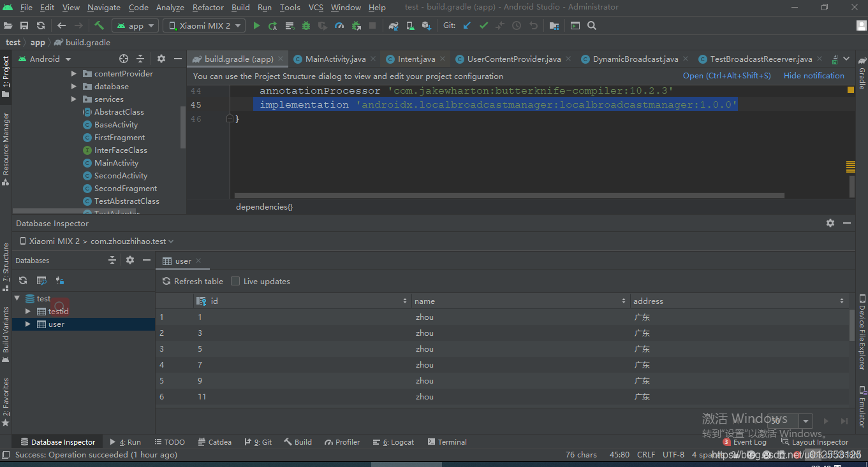This screenshot has width=868, height=467.
Task: Collapse the test database node
Action: [x=17, y=298]
